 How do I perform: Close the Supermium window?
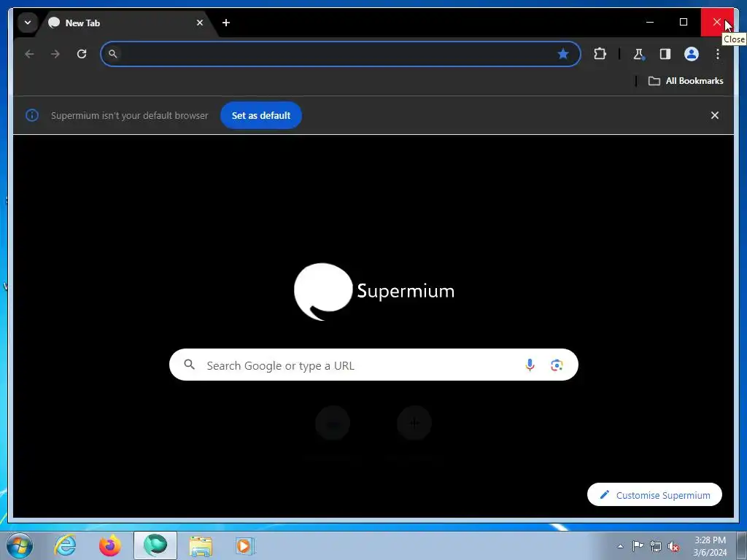[x=716, y=22]
